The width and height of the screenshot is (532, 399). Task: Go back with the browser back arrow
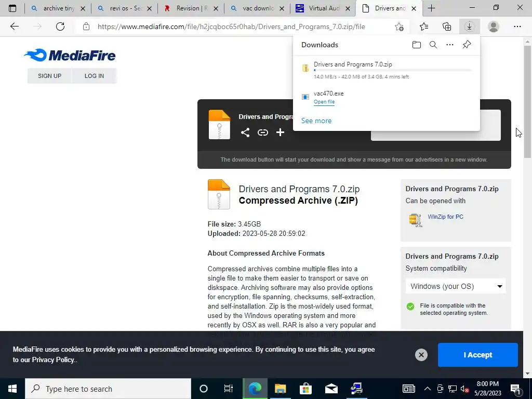[x=14, y=26]
